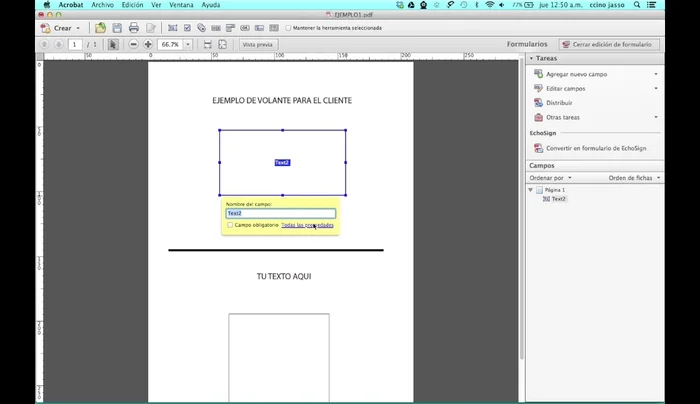Open Todas las propiedades link
Image resolution: width=700 pixels, height=404 pixels.
click(x=307, y=225)
